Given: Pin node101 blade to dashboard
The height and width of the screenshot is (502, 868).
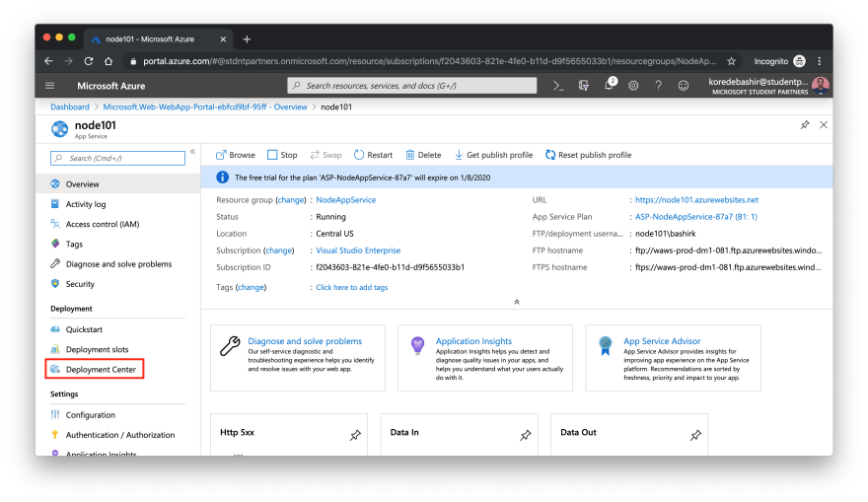Looking at the screenshot, I should pyautogui.click(x=805, y=125).
